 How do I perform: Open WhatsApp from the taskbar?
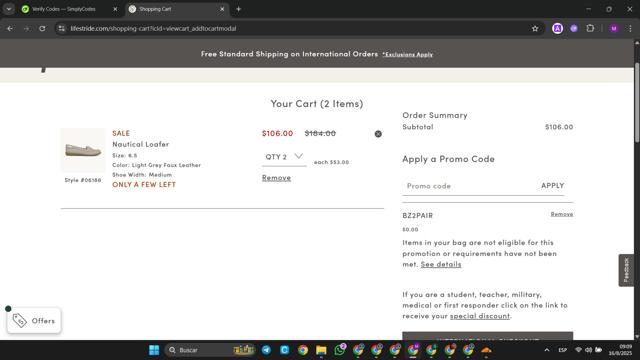(x=340, y=350)
